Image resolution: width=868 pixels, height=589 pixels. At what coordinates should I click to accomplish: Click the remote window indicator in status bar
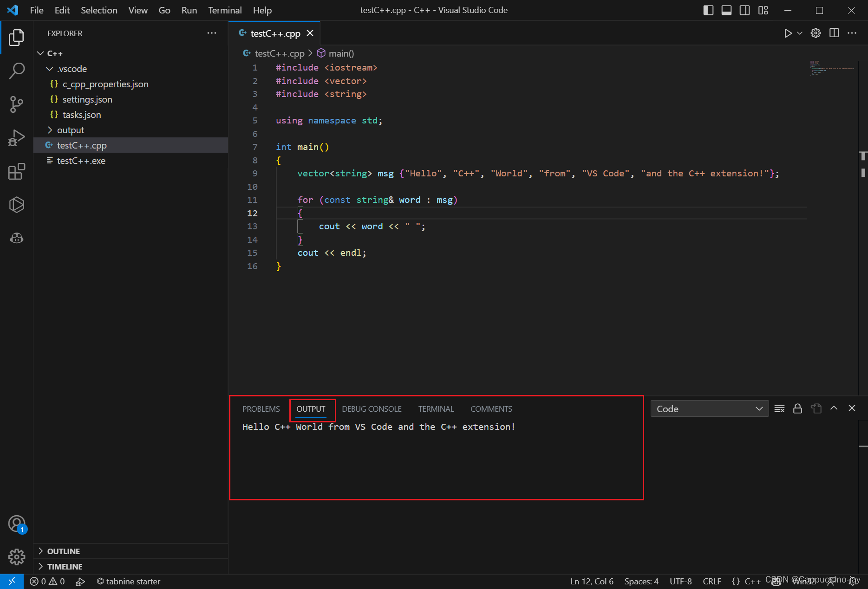coord(12,581)
